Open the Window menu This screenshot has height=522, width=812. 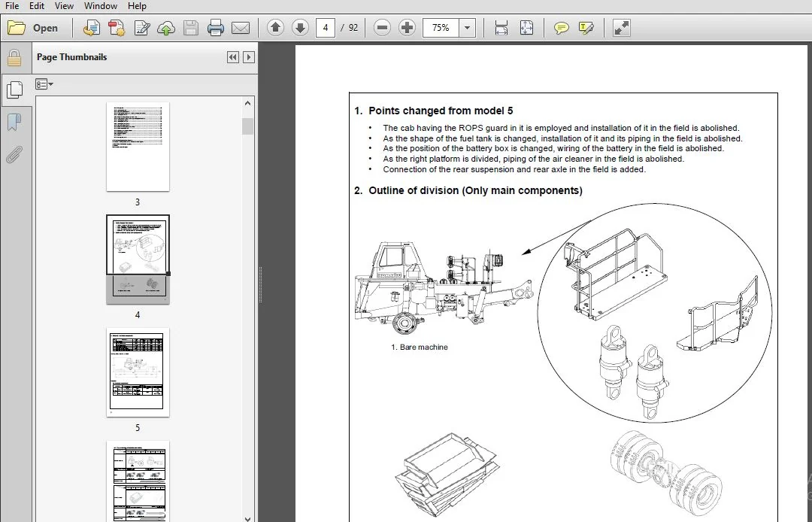click(101, 6)
